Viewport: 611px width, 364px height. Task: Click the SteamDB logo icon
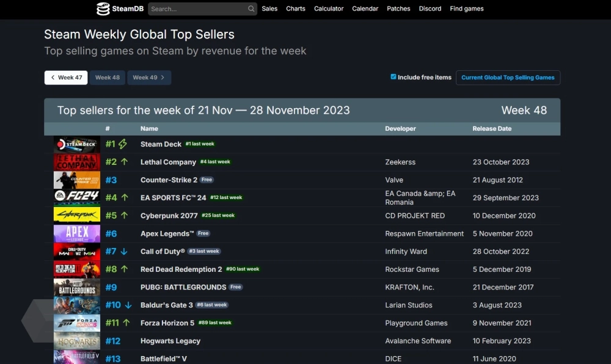(x=103, y=9)
